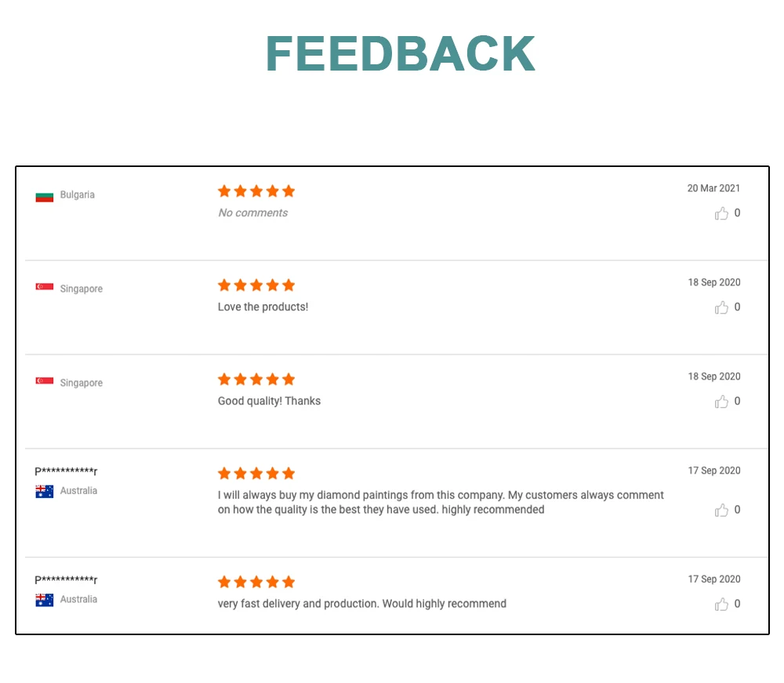Click star rating above 'Love the products!'
The width and height of the screenshot is (784, 683).
(256, 285)
